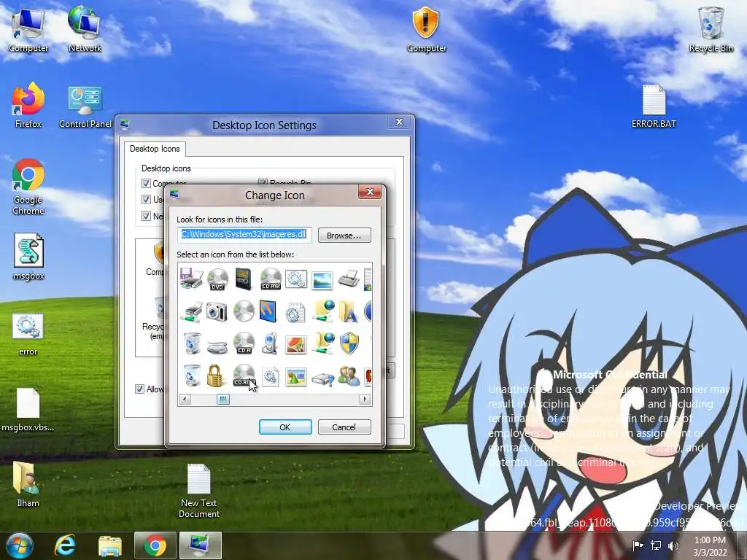This screenshot has height=560, width=747.
Task: Select the msgbox.vbs file on desktop
Action: (x=28, y=410)
